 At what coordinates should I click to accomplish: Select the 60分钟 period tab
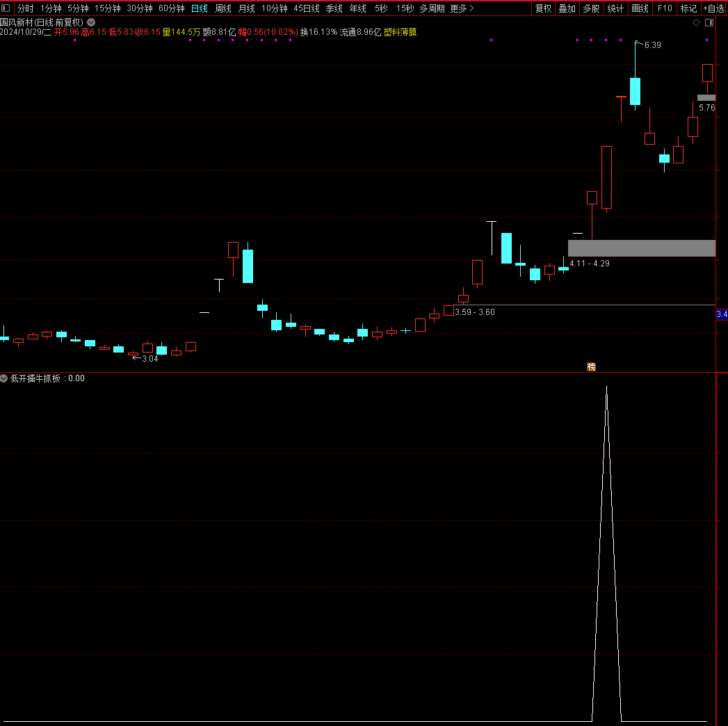[x=171, y=8]
